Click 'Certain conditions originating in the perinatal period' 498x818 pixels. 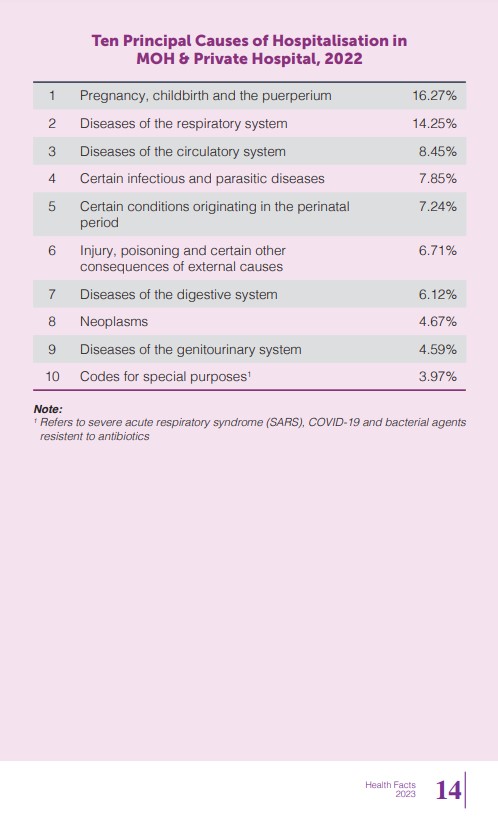(214, 214)
